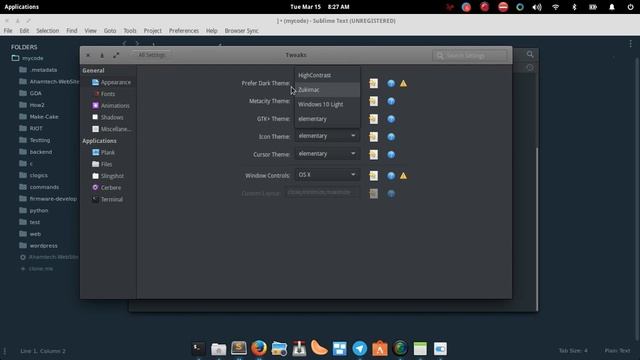Viewport: 640px width, 360px height.
Task: Open the multitasking view dock icon
Action: click(340, 349)
